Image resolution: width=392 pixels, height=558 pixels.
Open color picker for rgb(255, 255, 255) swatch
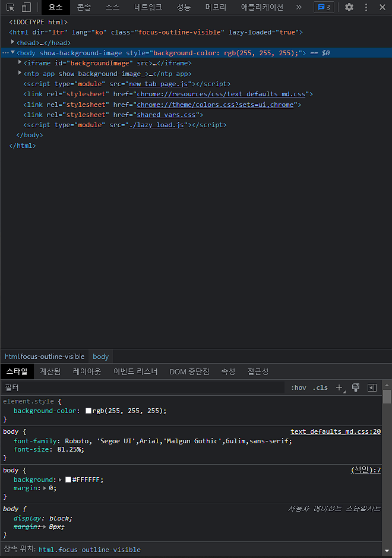tap(88, 411)
